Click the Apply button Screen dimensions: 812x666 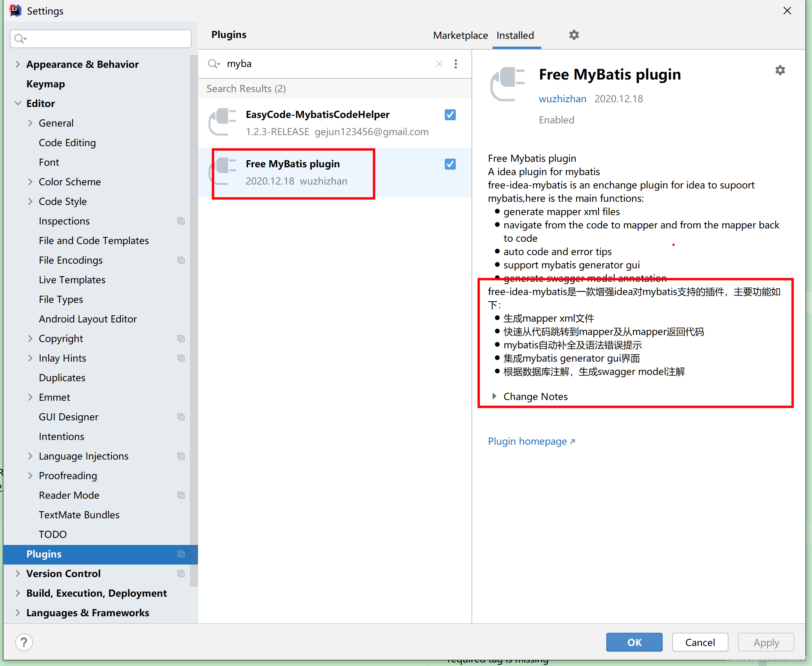766,642
